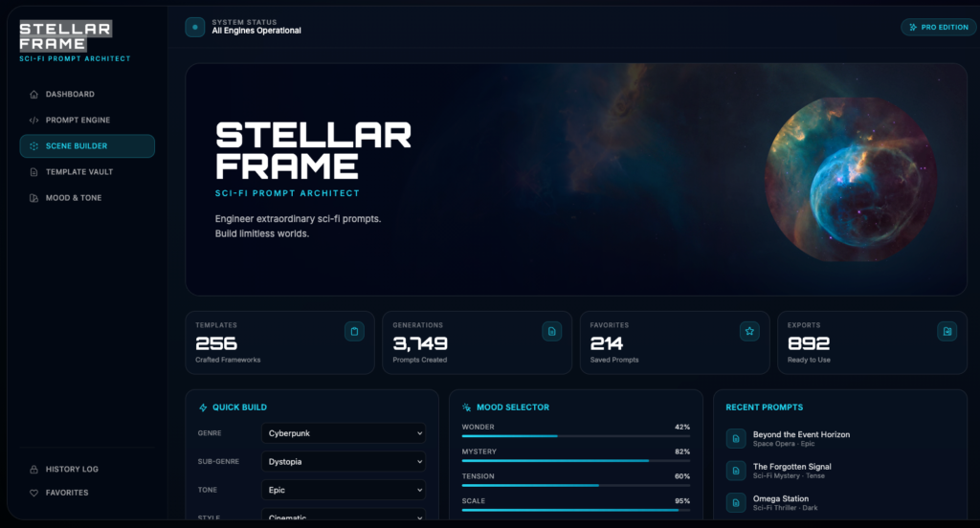Click the document icon on Generations card
The height and width of the screenshot is (528, 980).
pos(552,332)
